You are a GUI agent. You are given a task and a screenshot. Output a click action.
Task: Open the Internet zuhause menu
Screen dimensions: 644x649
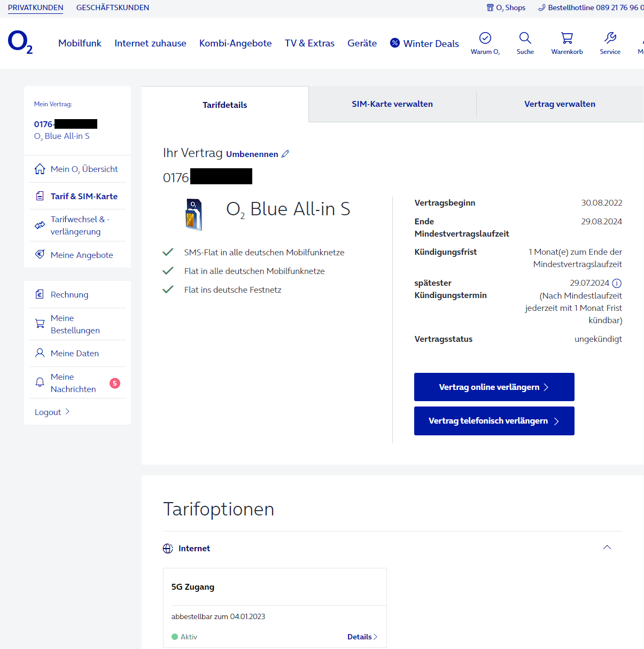[150, 43]
